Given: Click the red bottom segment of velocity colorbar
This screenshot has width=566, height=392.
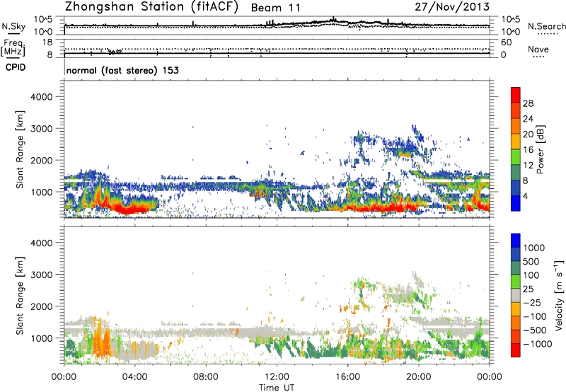Looking at the screenshot, I should pos(516,350).
